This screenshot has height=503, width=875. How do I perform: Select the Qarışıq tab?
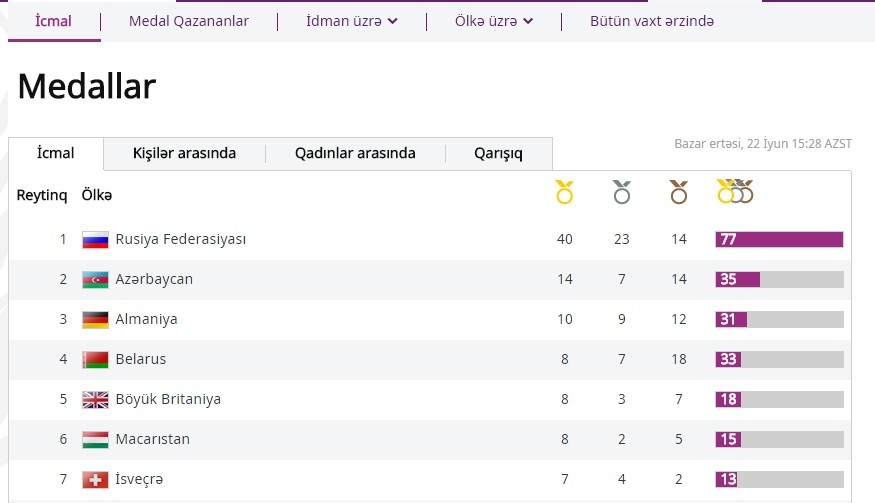[498, 154]
